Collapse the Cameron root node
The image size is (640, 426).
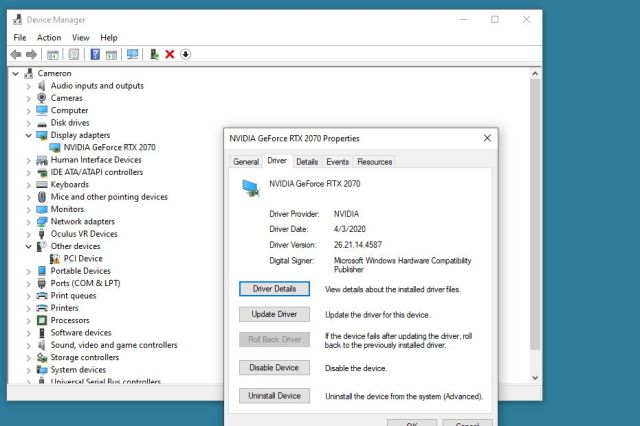pyautogui.click(x=16, y=74)
